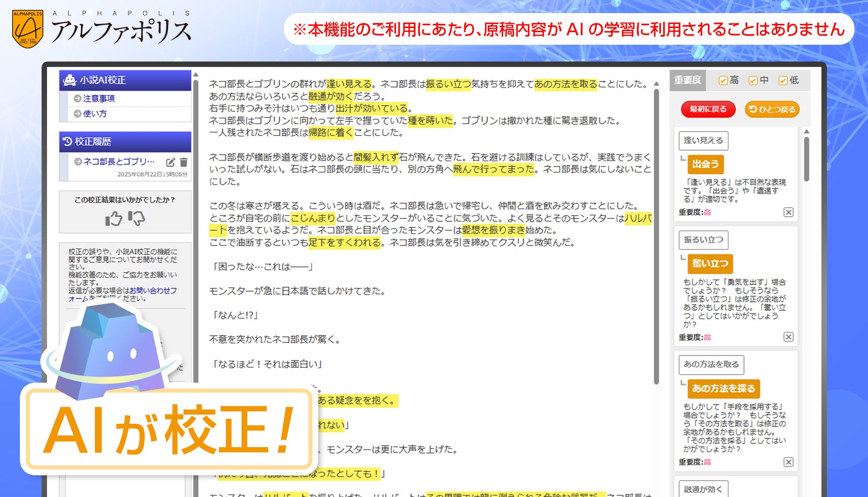Click the trash icon to delete the history entry
The width and height of the screenshot is (868, 497).
pos(183,162)
